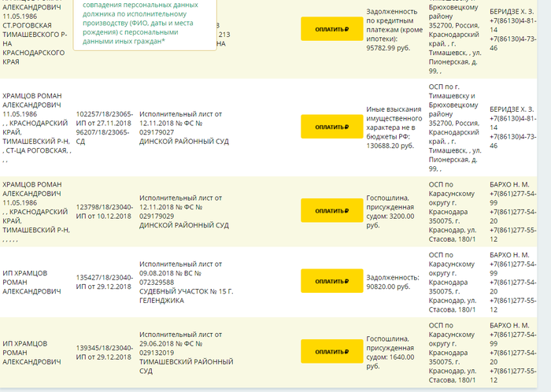Click ОПЛАТИТЬ for the 130688.20 руб. debt
This screenshot has height=392, width=551.
pyautogui.click(x=331, y=127)
